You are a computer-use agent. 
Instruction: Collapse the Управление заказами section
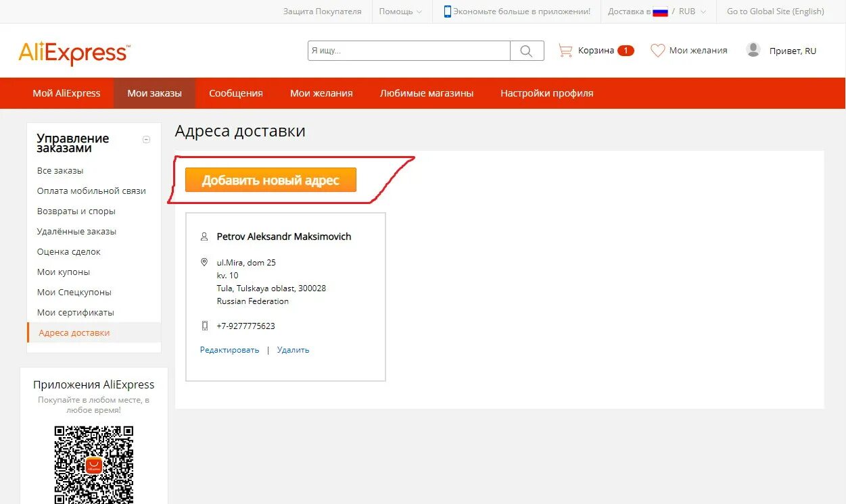(x=146, y=140)
